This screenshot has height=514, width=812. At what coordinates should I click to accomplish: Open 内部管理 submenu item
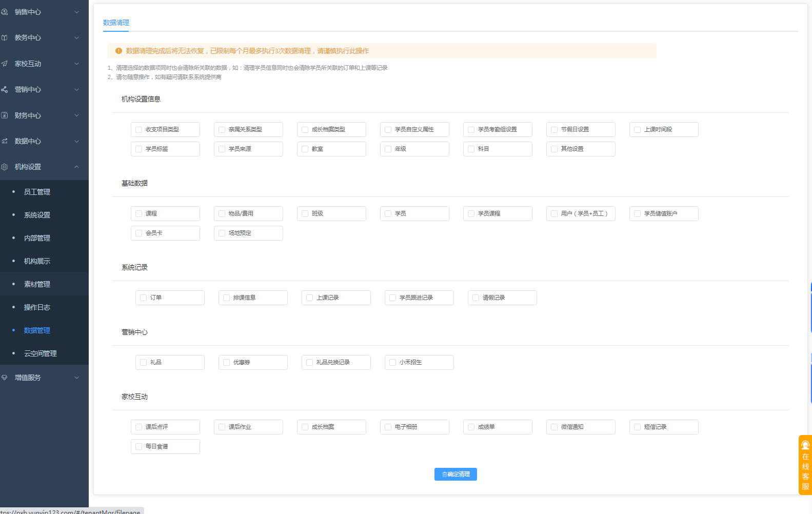tap(44, 238)
